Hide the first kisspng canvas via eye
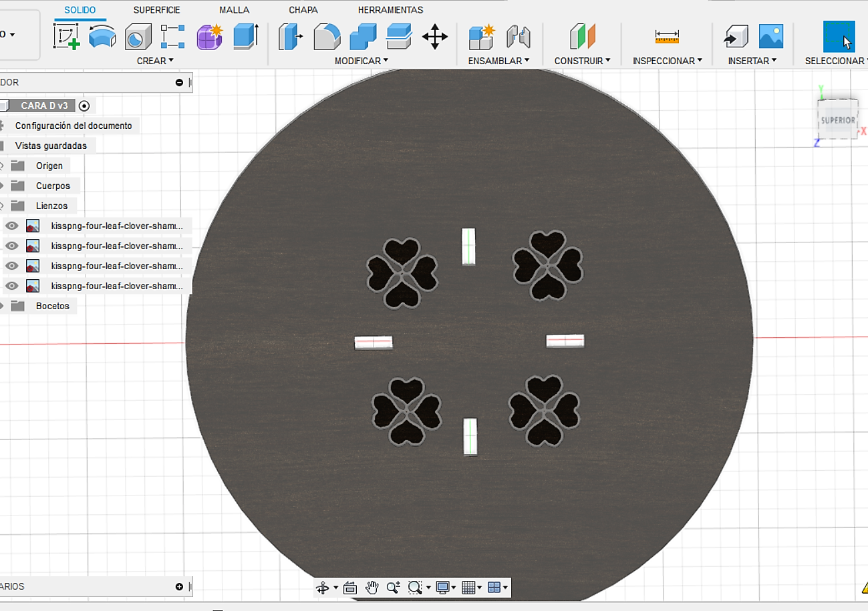This screenshot has width=868, height=611. click(11, 226)
